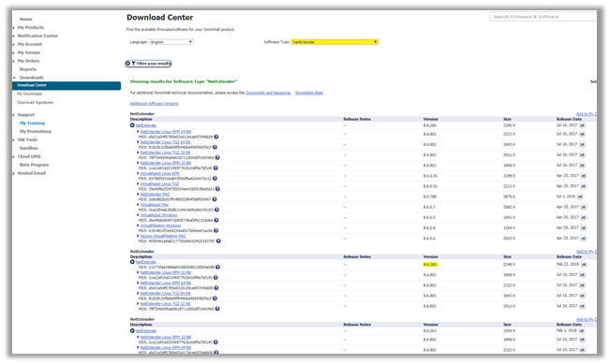609x364 pixels.
Task: Click download icon for NetExtender MAC row
Action: [x=580, y=197]
